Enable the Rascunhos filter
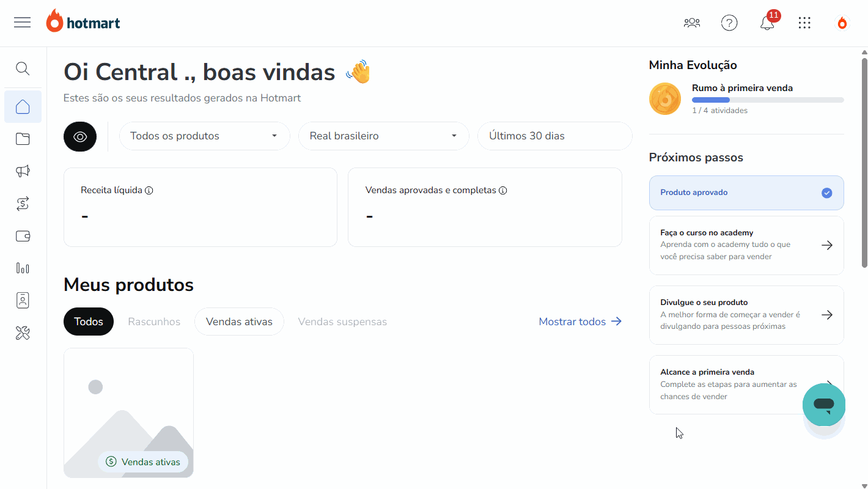Image resolution: width=868 pixels, height=489 pixels. click(x=153, y=321)
